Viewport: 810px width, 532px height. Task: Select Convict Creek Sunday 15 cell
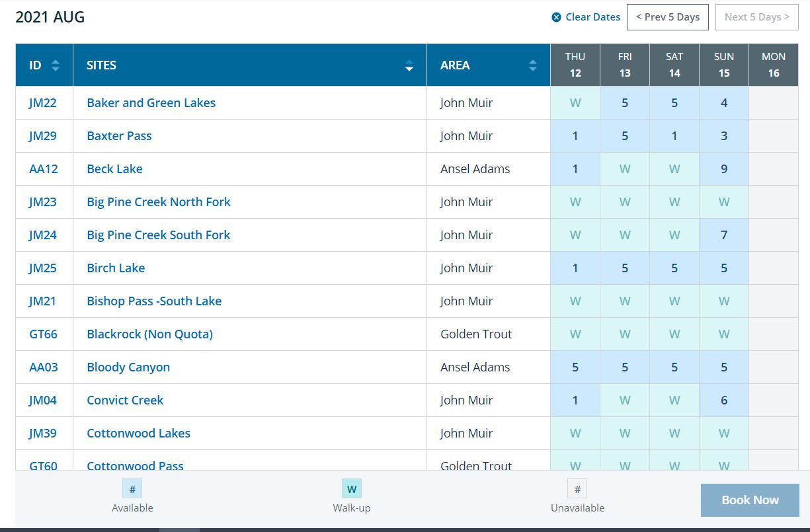click(724, 400)
